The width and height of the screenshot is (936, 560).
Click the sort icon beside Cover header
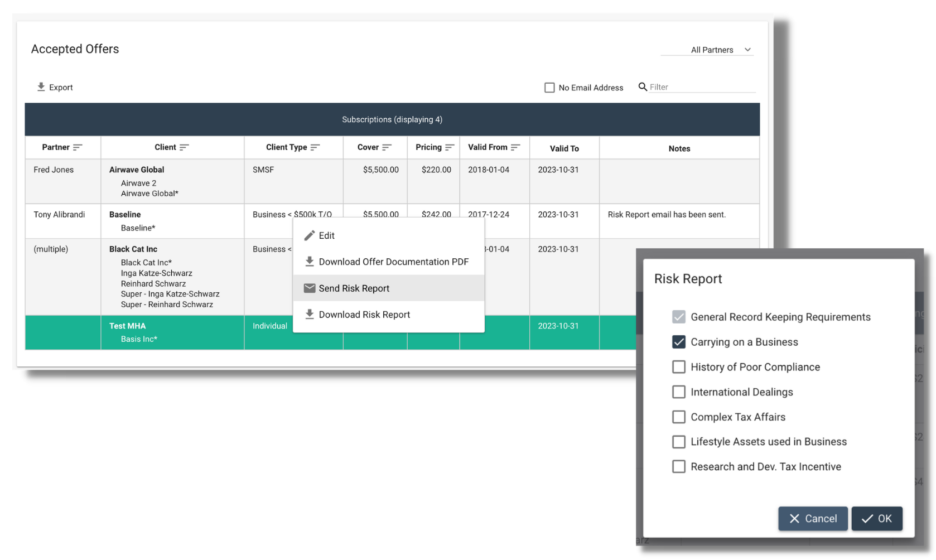point(387,147)
